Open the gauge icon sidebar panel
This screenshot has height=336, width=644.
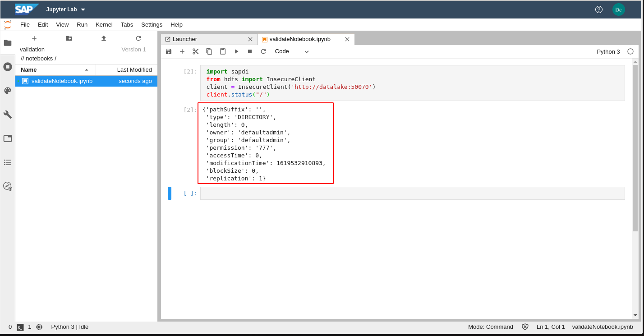pos(8,186)
